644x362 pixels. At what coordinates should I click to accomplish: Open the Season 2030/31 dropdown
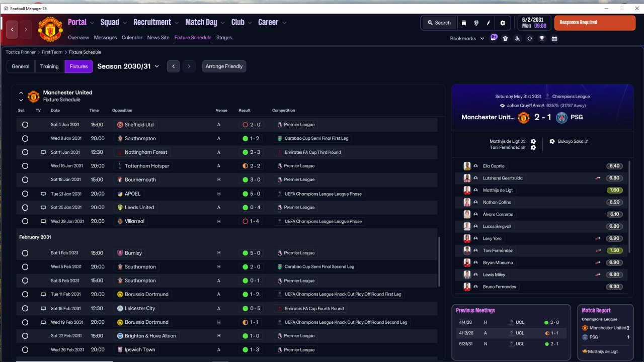click(x=128, y=66)
